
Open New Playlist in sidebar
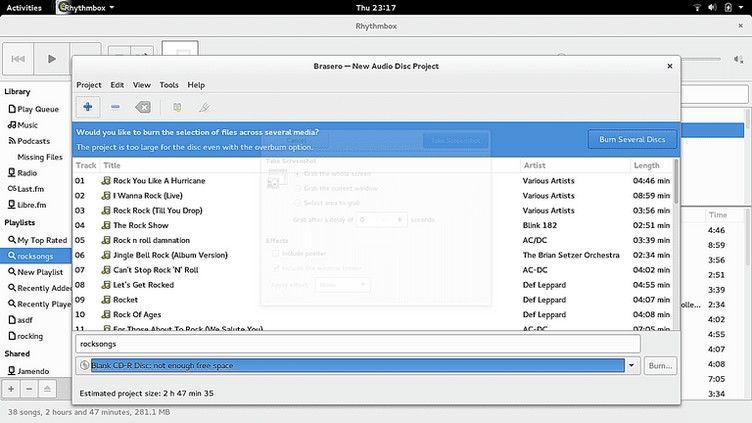point(40,272)
